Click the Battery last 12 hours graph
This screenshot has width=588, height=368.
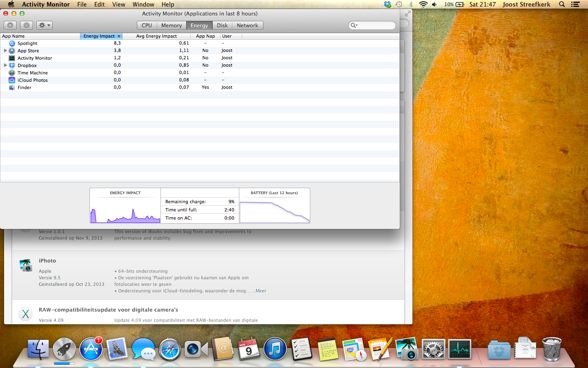(x=274, y=212)
